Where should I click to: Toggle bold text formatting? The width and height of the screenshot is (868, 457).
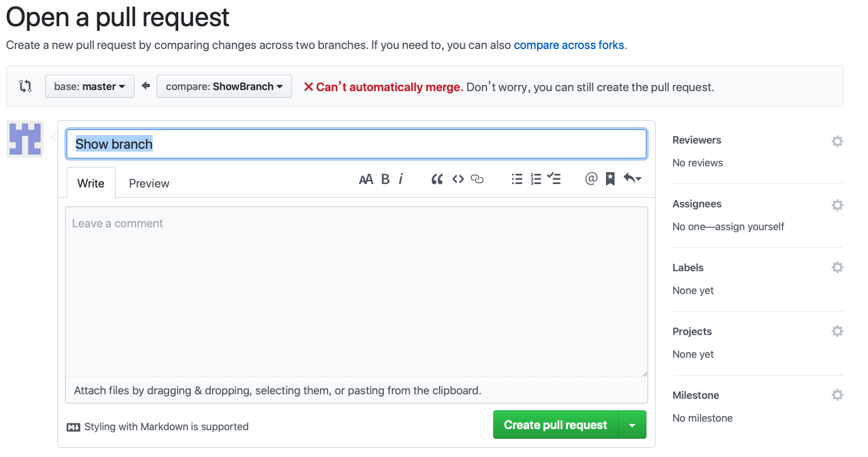(386, 179)
